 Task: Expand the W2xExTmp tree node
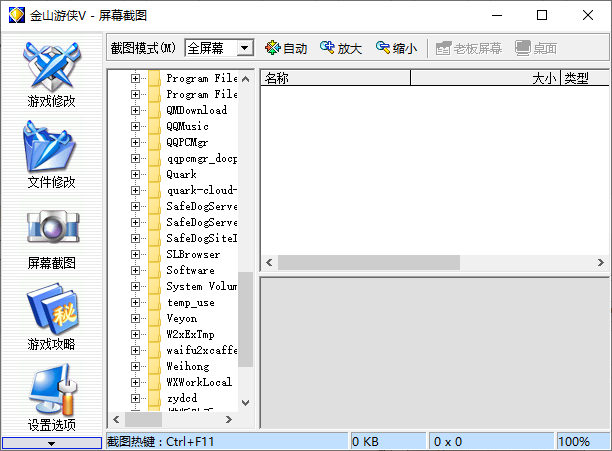pos(135,334)
